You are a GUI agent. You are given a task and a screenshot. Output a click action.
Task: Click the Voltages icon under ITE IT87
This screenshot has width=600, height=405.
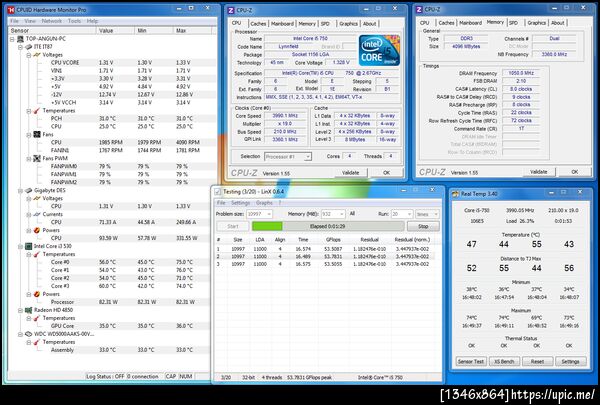click(x=37, y=55)
